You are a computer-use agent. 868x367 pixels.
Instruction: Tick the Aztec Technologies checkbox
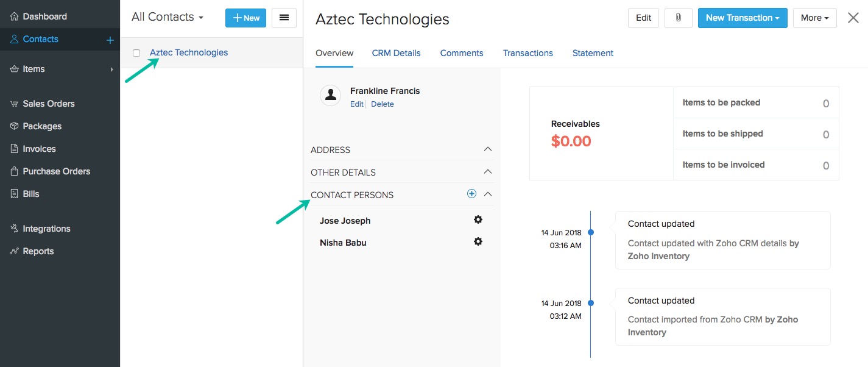(136, 53)
